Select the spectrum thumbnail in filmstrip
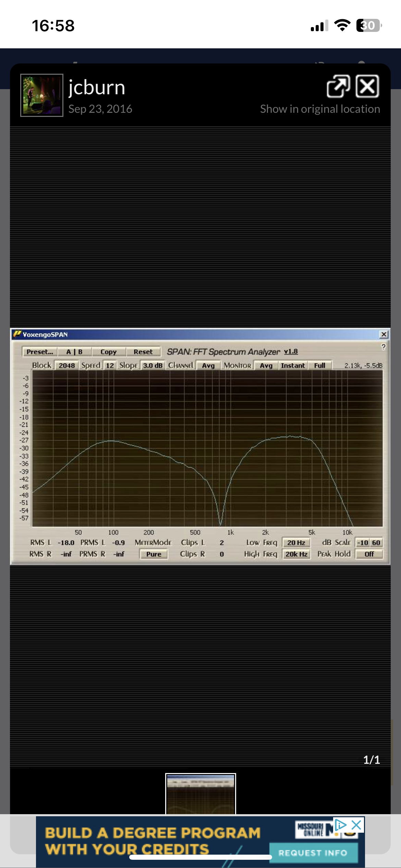Screen dimensions: 401x868 (200, 794)
